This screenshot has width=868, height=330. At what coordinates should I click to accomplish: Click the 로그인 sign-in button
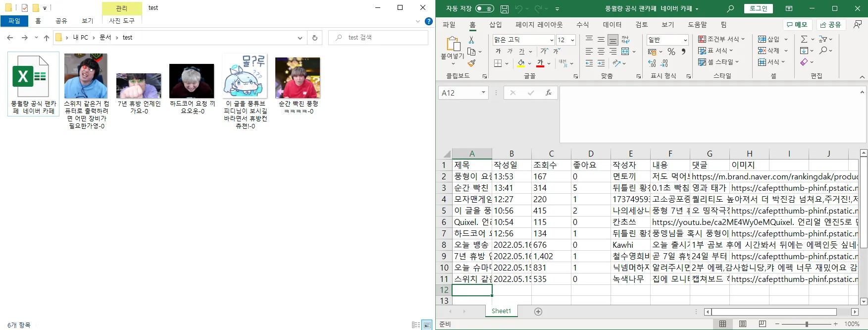(x=759, y=8)
